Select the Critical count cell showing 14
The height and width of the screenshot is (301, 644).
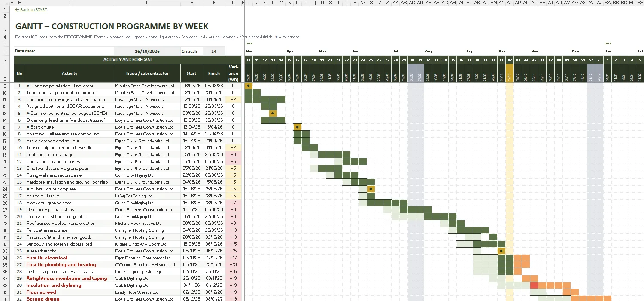(214, 51)
